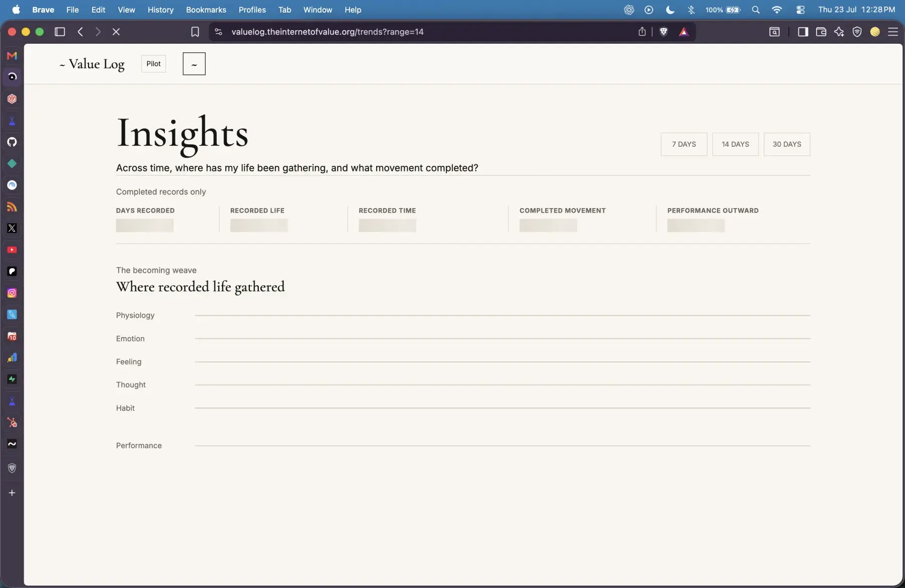Click the Habit row label
The width and height of the screenshot is (905, 588).
pyautogui.click(x=125, y=408)
